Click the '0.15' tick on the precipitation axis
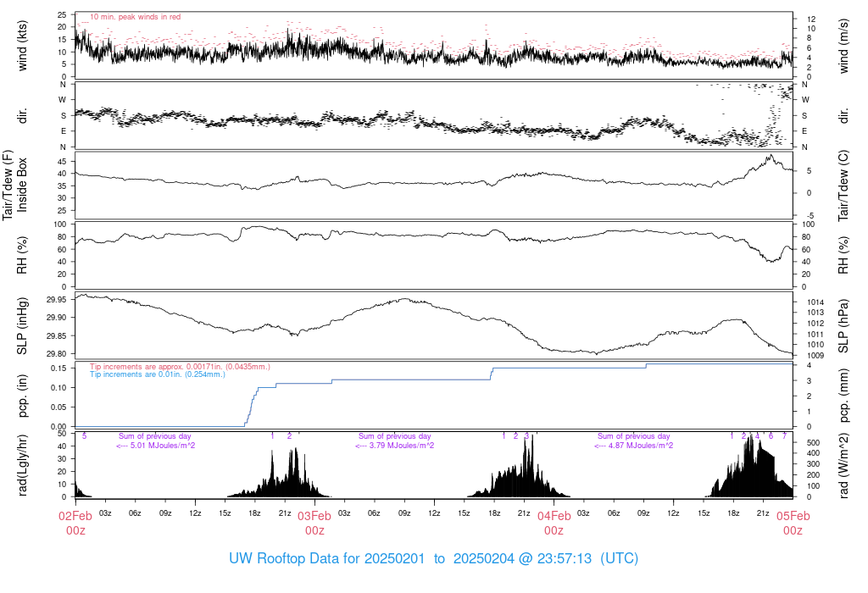This screenshot has width=868, height=593. click(x=58, y=369)
